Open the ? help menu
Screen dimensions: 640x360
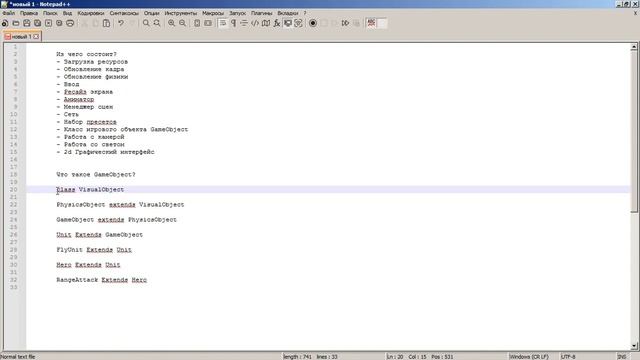pos(304,13)
